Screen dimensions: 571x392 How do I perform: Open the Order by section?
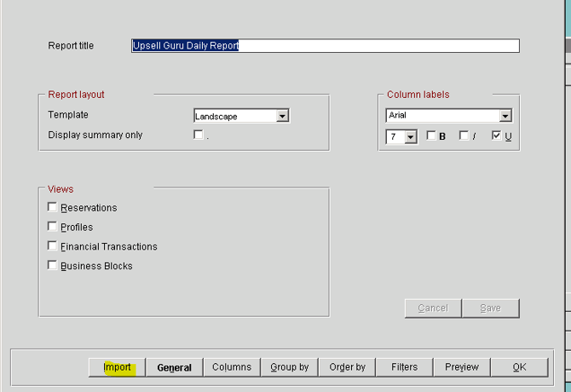point(347,367)
